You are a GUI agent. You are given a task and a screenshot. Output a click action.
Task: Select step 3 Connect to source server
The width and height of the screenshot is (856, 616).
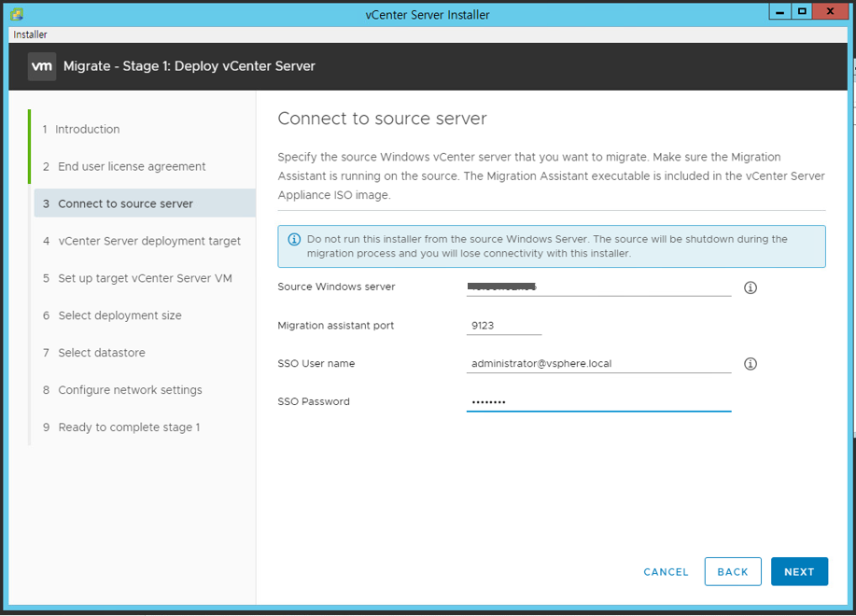coord(145,203)
